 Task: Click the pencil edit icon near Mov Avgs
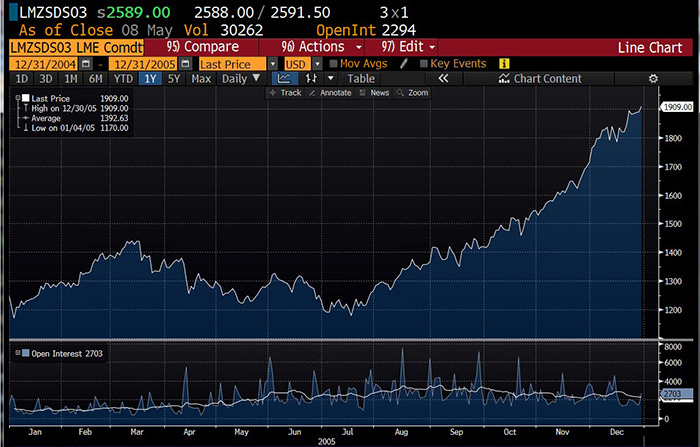point(404,63)
